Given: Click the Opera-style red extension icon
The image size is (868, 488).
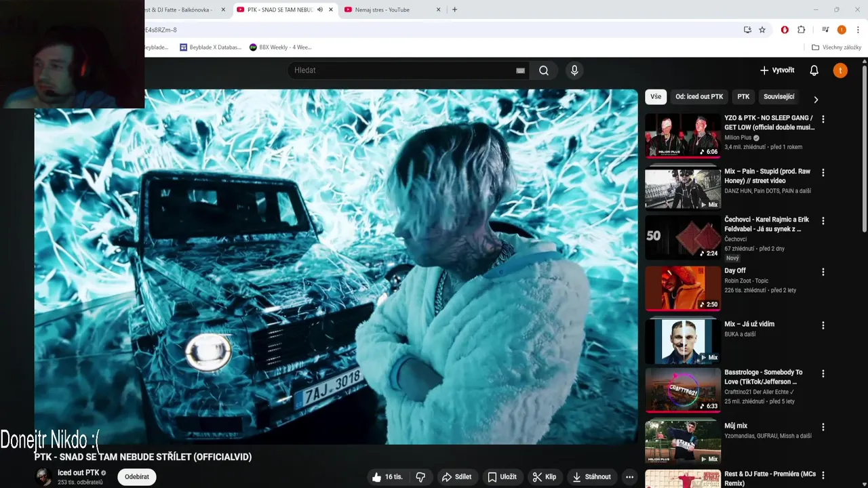Looking at the screenshot, I should pyautogui.click(x=785, y=30).
